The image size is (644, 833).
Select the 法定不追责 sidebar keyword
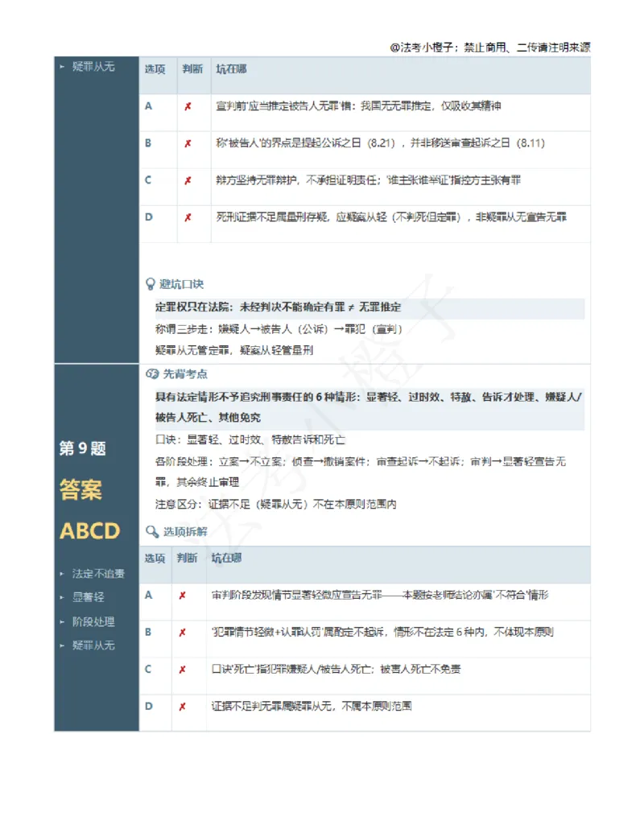tap(98, 574)
